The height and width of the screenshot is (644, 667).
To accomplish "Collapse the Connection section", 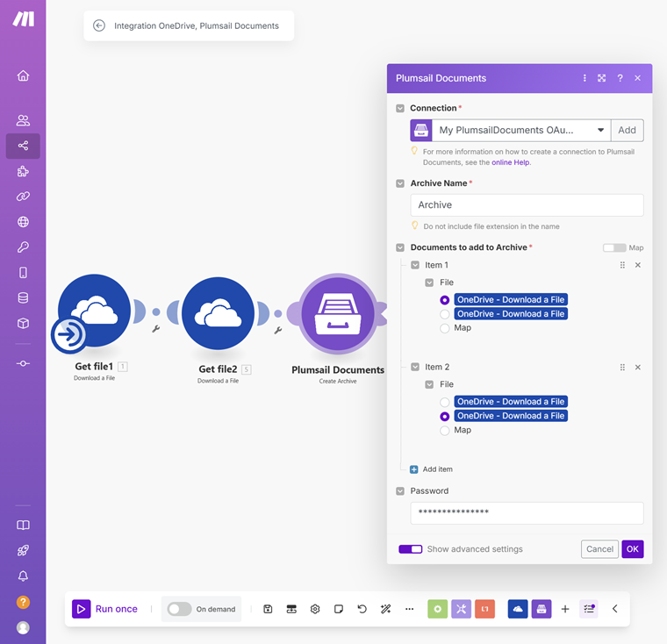I will click(400, 109).
